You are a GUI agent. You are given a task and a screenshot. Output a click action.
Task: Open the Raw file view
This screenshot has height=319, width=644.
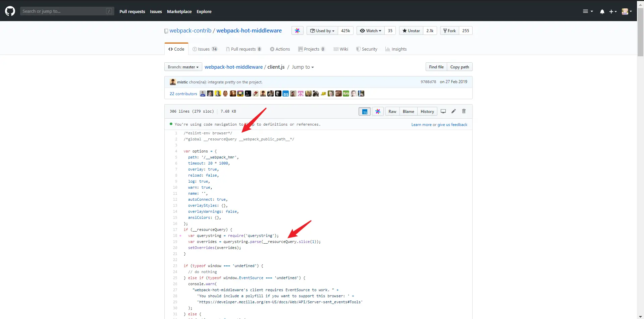(x=392, y=112)
